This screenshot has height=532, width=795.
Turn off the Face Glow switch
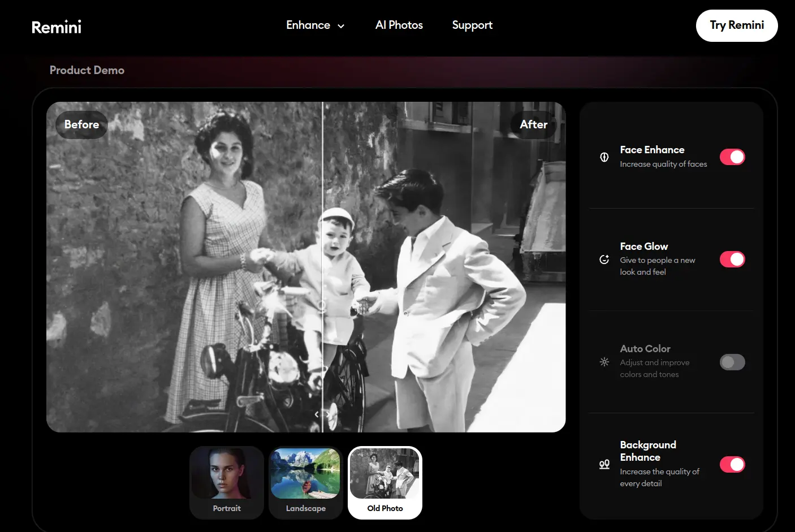pos(732,259)
